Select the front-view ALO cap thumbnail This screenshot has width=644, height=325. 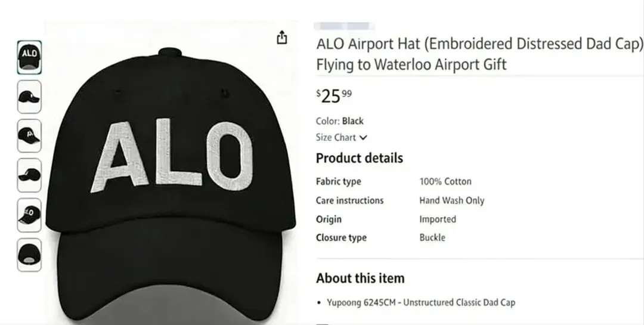pyautogui.click(x=29, y=57)
